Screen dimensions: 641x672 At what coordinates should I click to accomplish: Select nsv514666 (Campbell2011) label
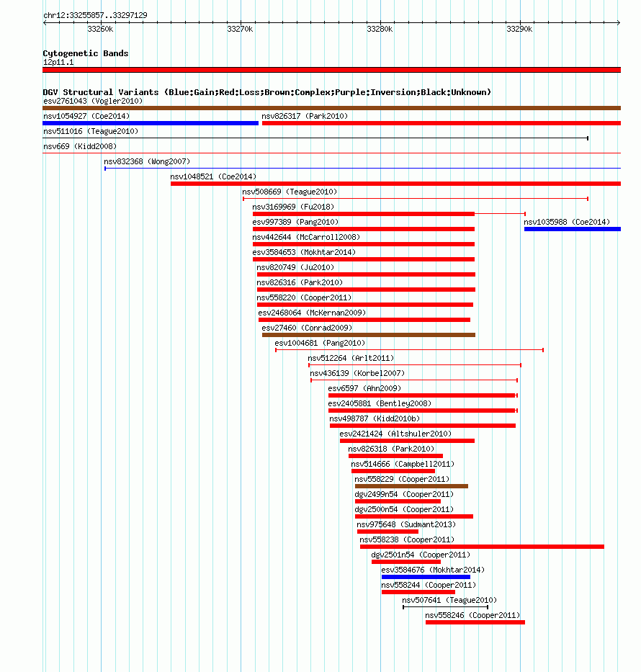(x=403, y=464)
